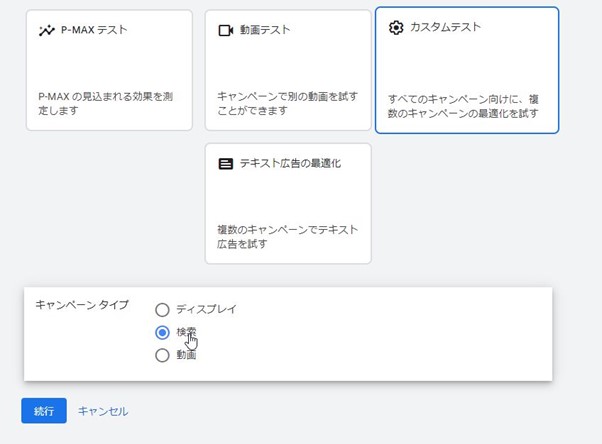Click the ディスプレイ option label

tap(206, 310)
